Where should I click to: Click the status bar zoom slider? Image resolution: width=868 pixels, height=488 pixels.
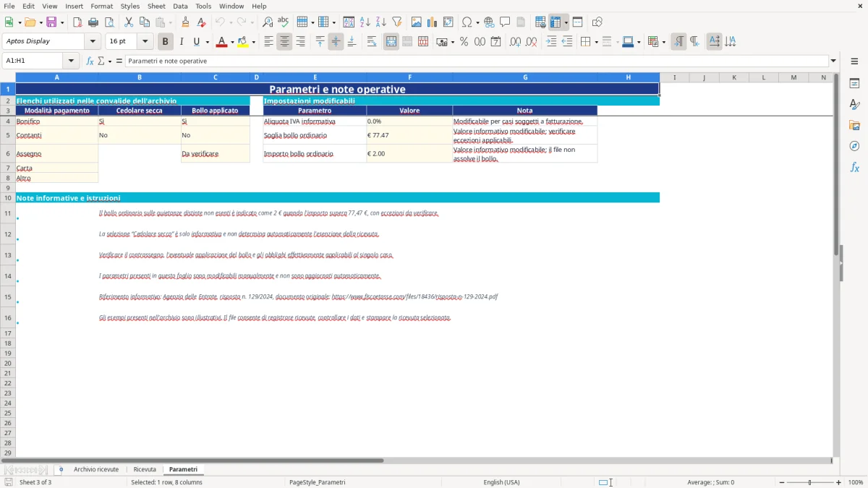click(809, 482)
